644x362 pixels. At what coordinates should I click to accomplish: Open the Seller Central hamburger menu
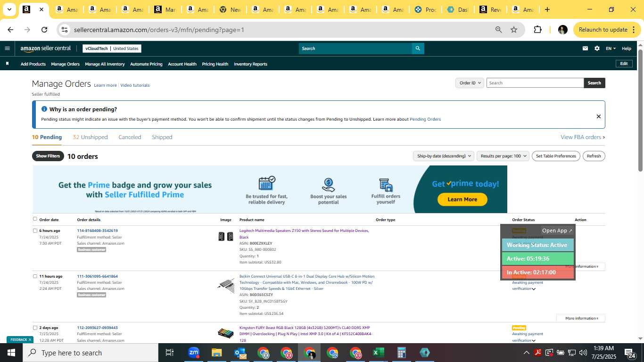[7, 48]
